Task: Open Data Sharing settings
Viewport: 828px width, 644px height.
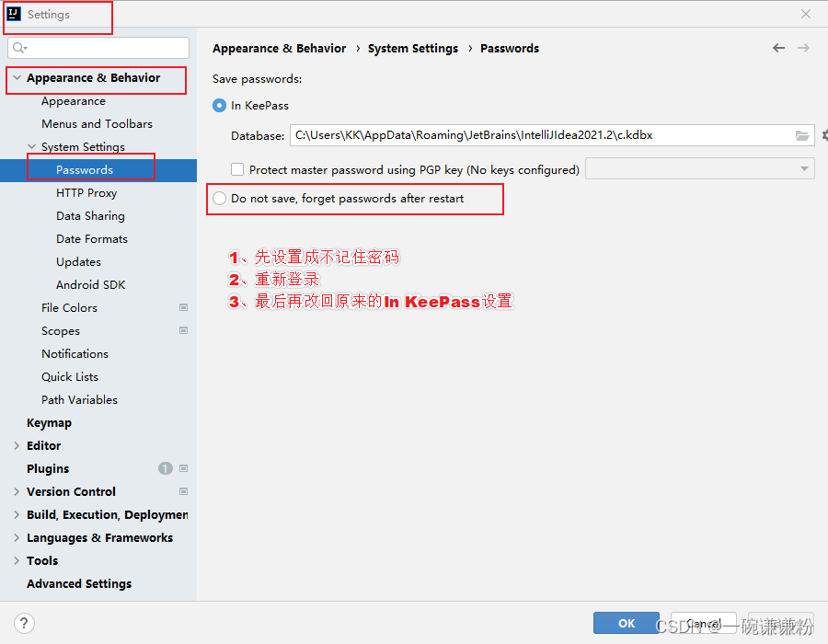Action: coord(90,216)
